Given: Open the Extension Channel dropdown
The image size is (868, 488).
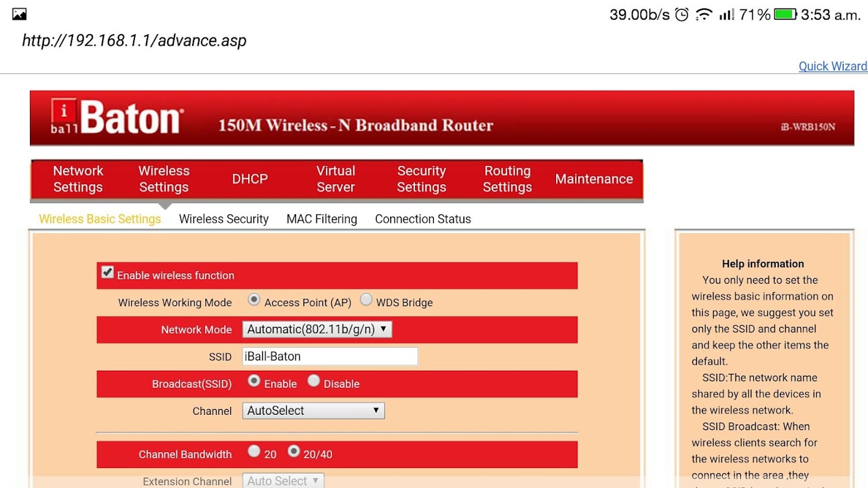Looking at the screenshot, I should tap(283, 481).
